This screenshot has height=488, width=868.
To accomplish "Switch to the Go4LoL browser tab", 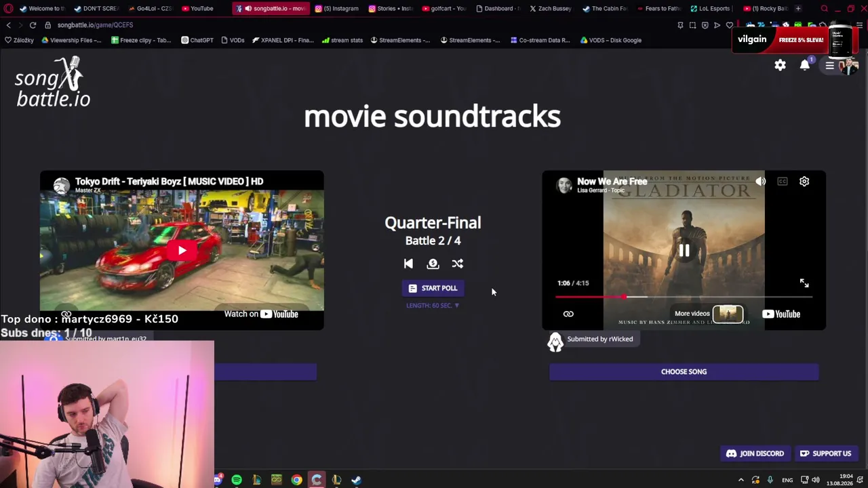I will point(150,8).
